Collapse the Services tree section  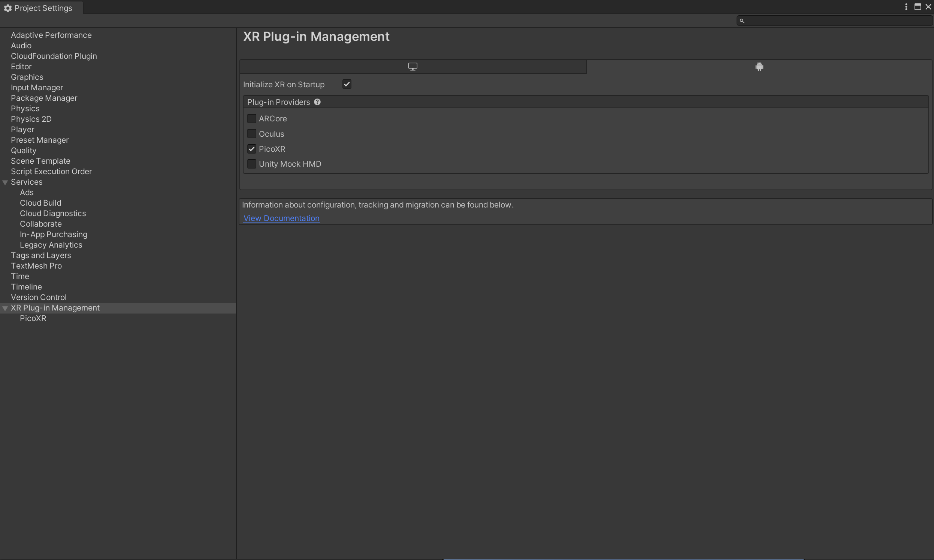5,182
